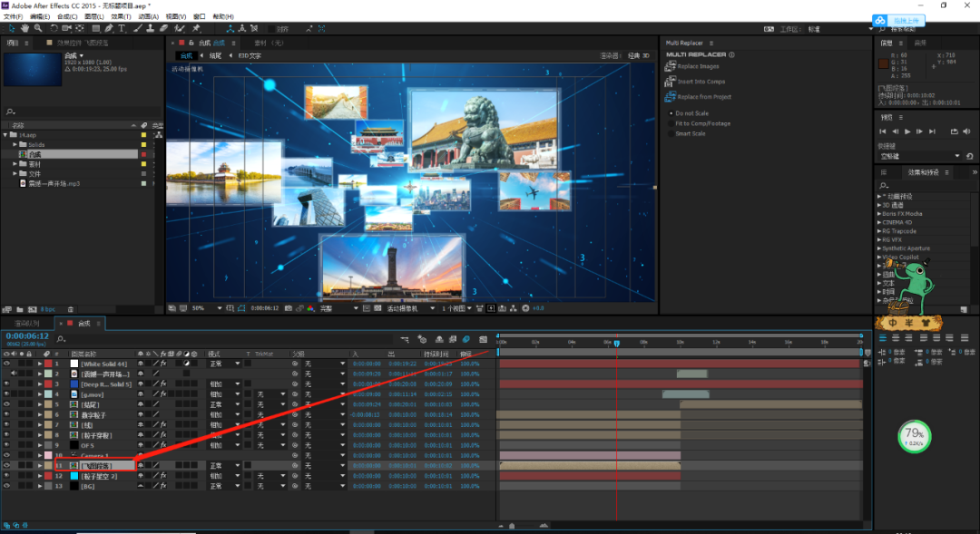Choose the Smart Scale radio option
Screen dimensions: 980x534
pos(672,133)
